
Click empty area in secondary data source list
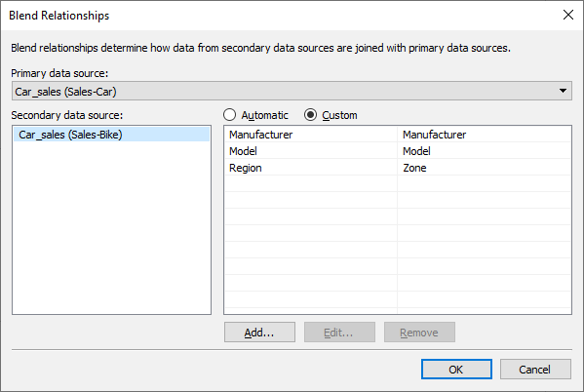pyautogui.click(x=111, y=227)
